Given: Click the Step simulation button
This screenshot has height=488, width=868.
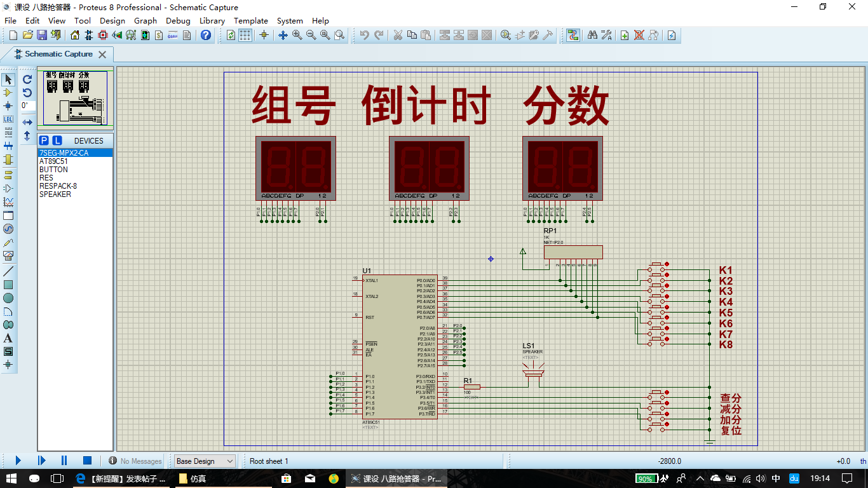Looking at the screenshot, I should [41, 461].
